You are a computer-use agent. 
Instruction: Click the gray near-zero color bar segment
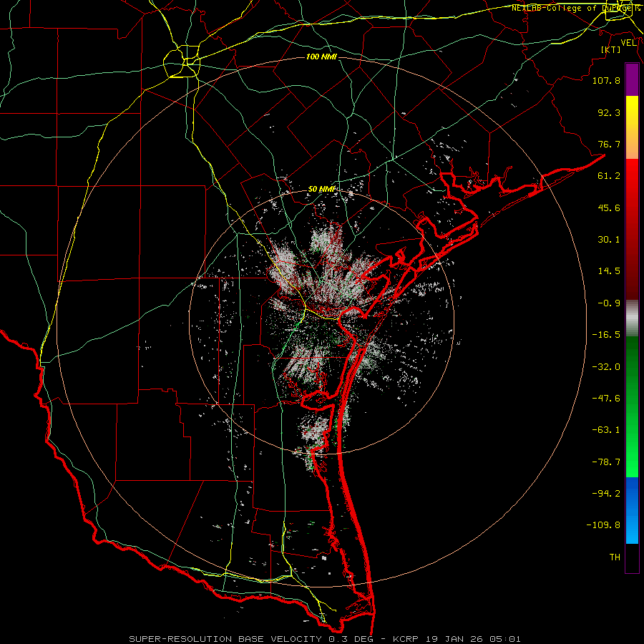click(x=632, y=318)
